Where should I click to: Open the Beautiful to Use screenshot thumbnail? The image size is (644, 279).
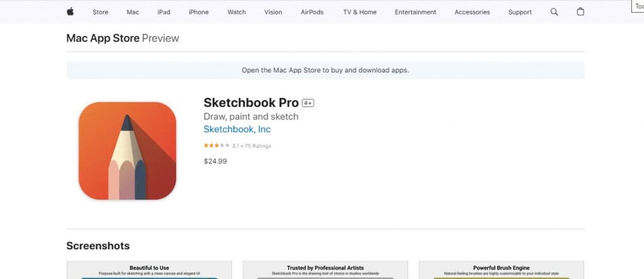coord(149,270)
